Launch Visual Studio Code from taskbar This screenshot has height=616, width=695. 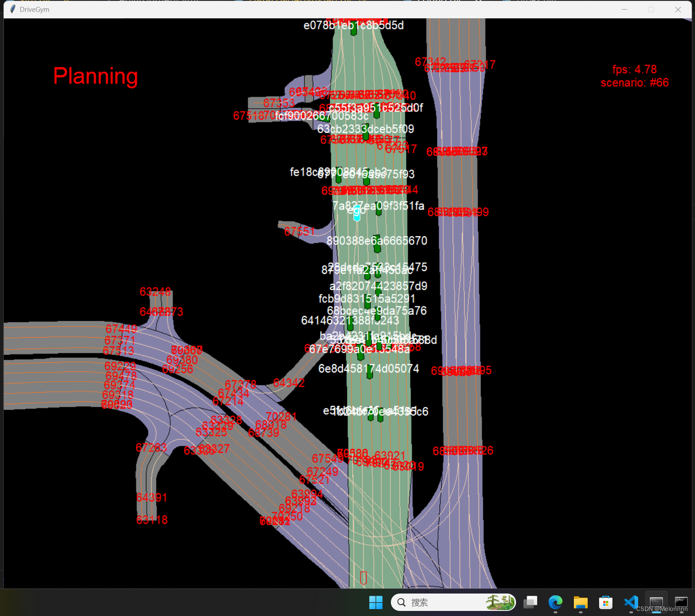point(631,602)
